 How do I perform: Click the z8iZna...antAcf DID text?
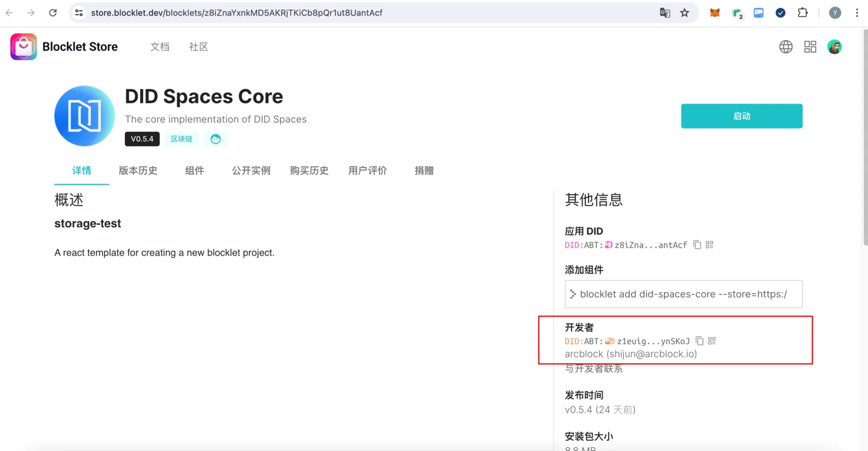pos(651,245)
